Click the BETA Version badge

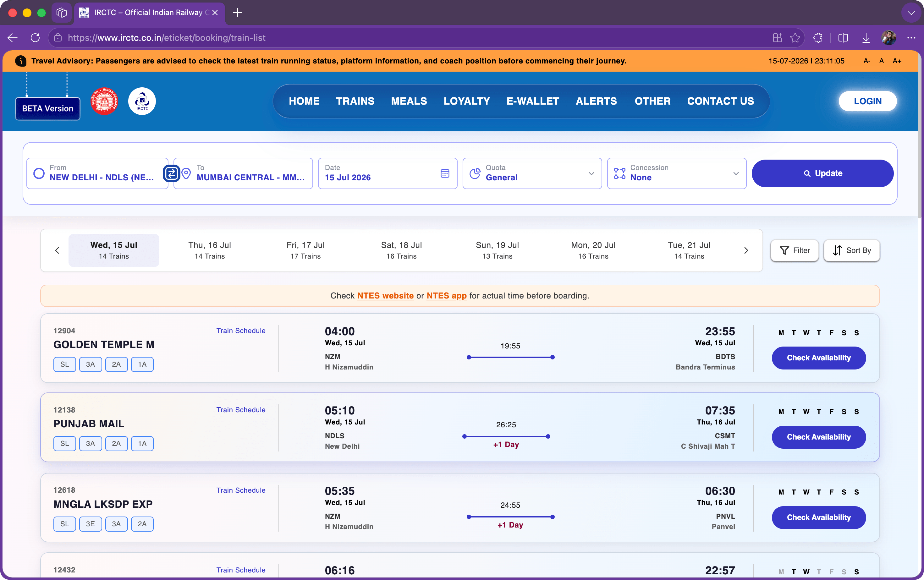pyautogui.click(x=47, y=109)
